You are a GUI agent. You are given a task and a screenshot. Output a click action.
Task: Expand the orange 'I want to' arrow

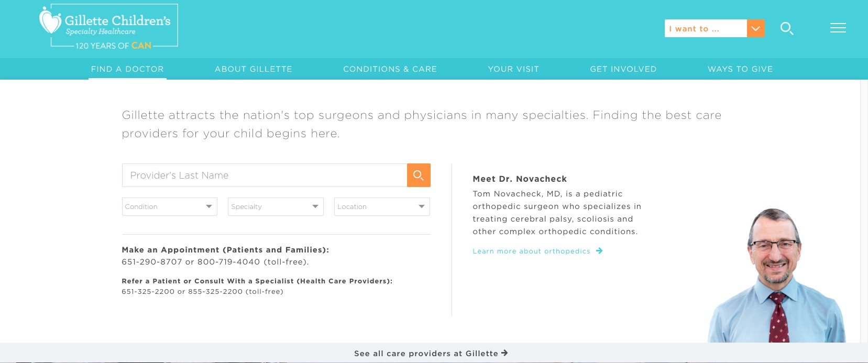pyautogui.click(x=755, y=28)
